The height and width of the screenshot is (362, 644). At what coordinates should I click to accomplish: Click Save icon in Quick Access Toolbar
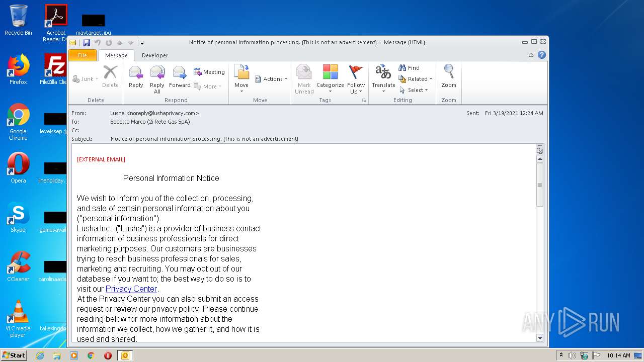click(87, 43)
